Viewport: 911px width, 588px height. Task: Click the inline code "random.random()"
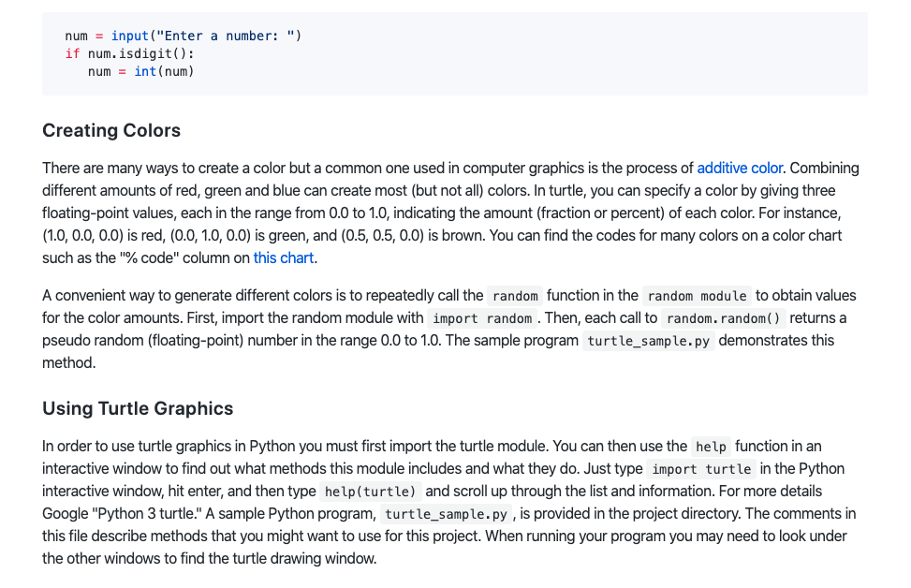coord(722,318)
